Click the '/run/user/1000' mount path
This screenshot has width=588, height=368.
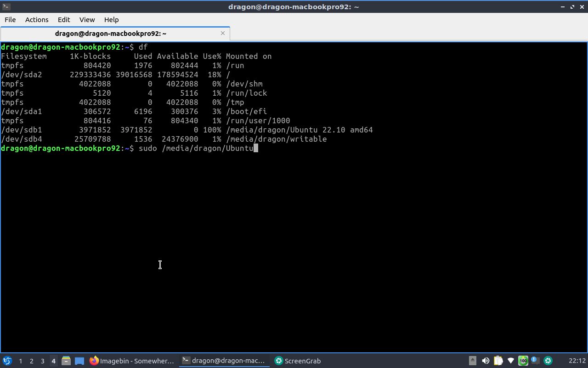(258, 121)
